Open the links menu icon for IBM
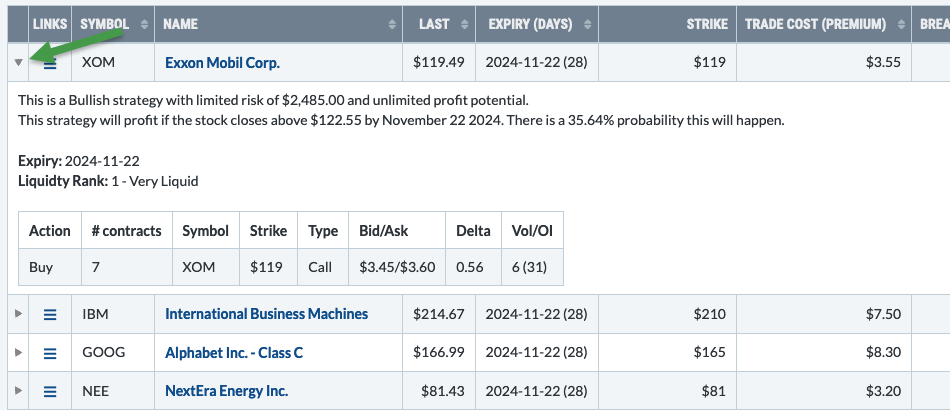The height and width of the screenshot is (410, 950). [50, 314]
